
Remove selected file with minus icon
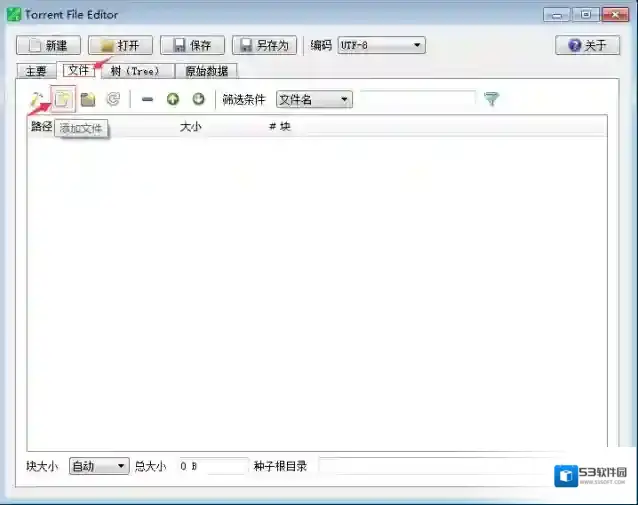(147, 99)
